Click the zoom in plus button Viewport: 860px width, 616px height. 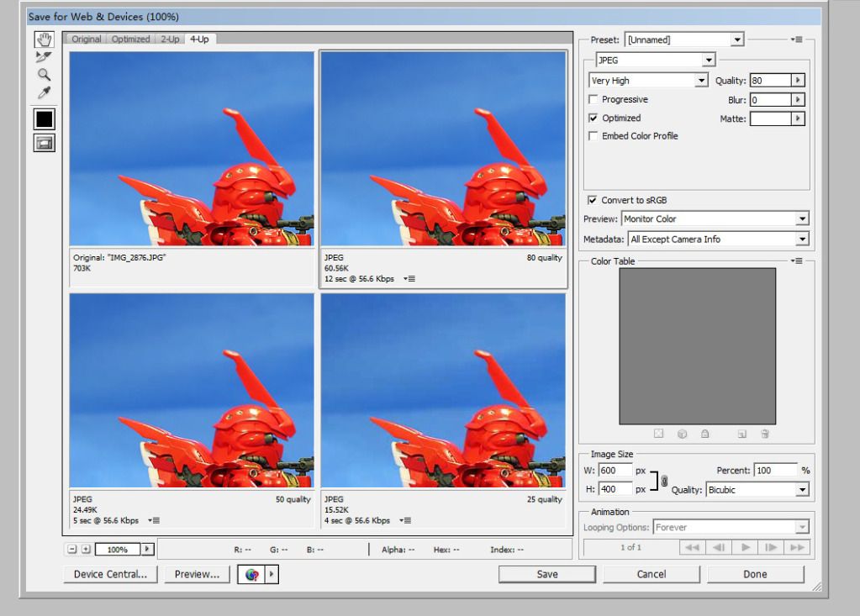tap(86, 549)
